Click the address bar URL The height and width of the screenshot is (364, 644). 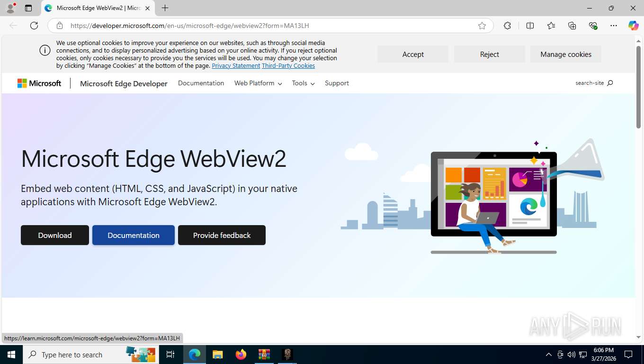coord(190,26)
